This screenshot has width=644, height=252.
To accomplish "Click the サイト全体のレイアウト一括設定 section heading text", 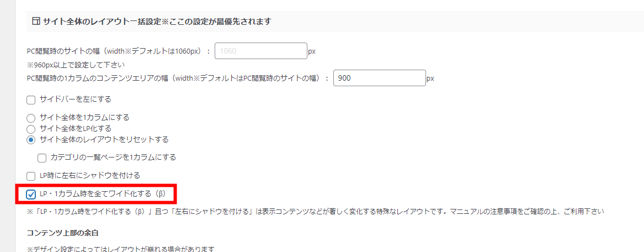I will pos(157,22).
